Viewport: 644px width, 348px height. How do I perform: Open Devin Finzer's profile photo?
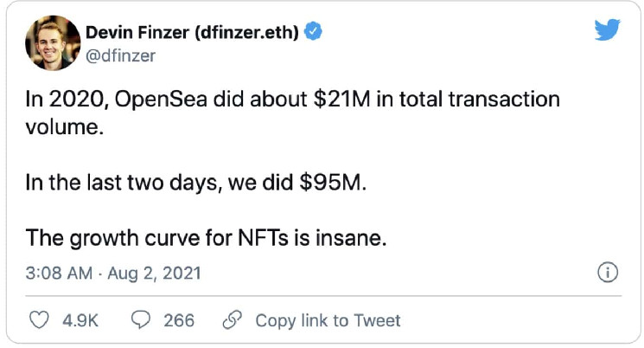point(53,42)
